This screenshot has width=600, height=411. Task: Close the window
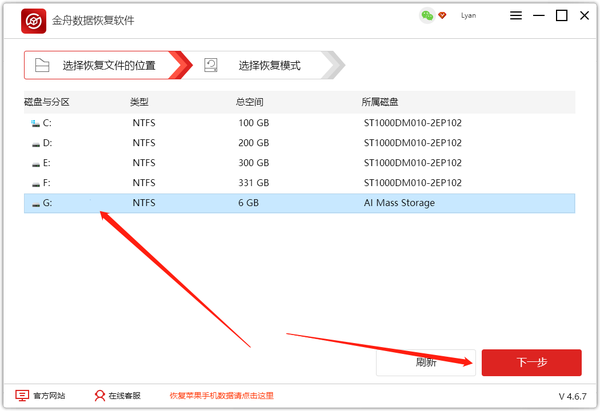point(584,15)
